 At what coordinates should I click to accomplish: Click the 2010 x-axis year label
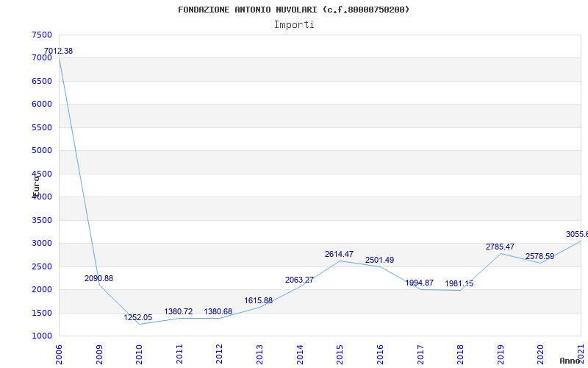(139, 355)
